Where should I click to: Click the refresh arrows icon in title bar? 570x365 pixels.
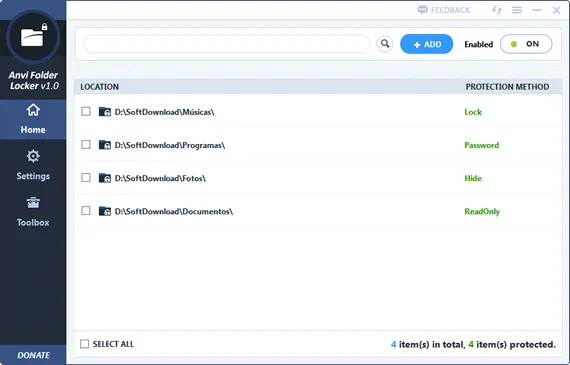(497, 10)
